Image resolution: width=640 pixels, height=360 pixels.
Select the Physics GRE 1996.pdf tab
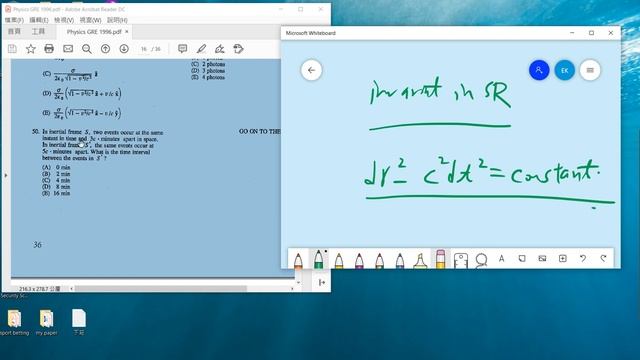coord(94,31)
